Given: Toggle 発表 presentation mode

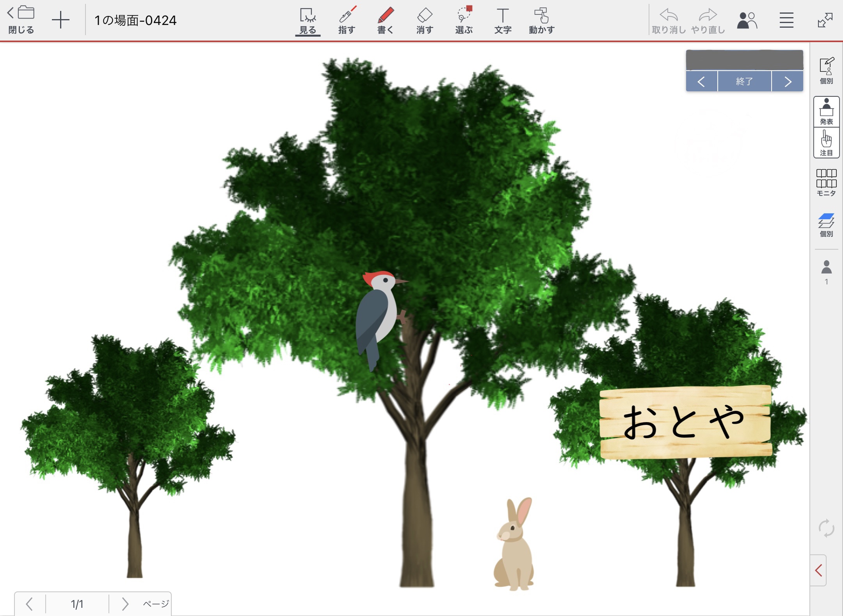Looking at the screenshot, I should [x=826, y=112].
